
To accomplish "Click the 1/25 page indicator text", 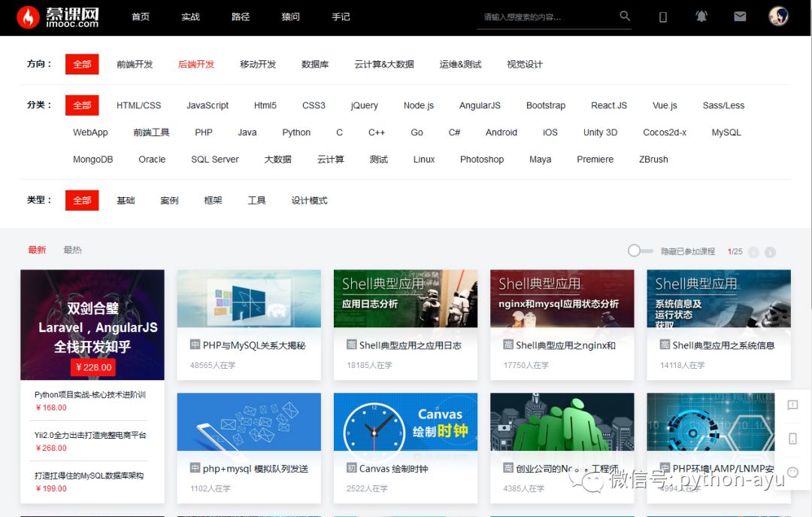I will click(x=735, y=251).
